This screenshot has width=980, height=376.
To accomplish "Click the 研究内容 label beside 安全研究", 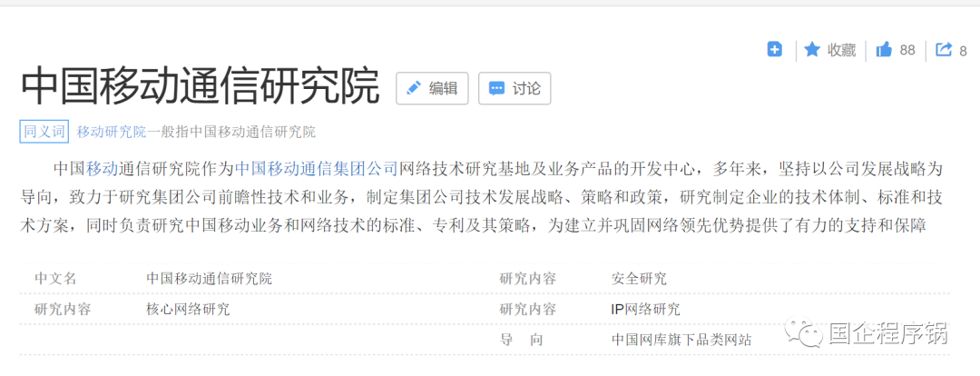I will (x=528, y=279).
